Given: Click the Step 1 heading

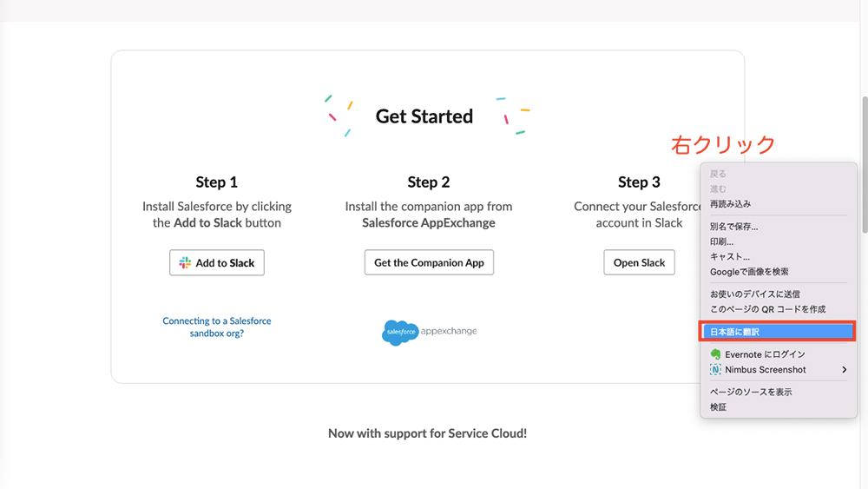Looking at the screenshot, I should pos(216,182).
